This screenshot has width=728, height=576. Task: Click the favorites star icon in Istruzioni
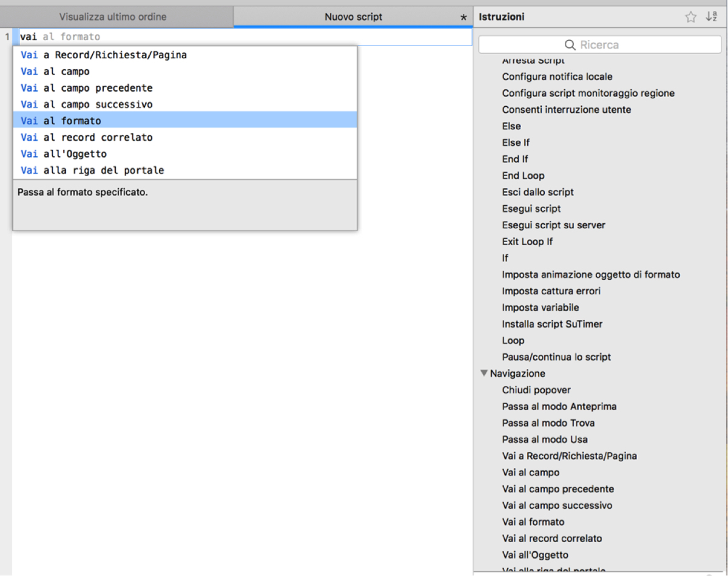pyautogui.click(x=690, y=17)
